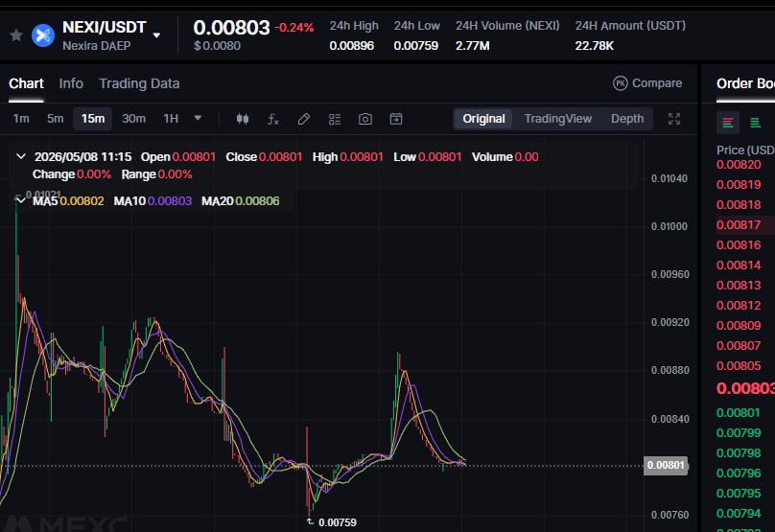775x532 pixels.
Task: Click the 0.00809 ask price
Action: point(739,326)
